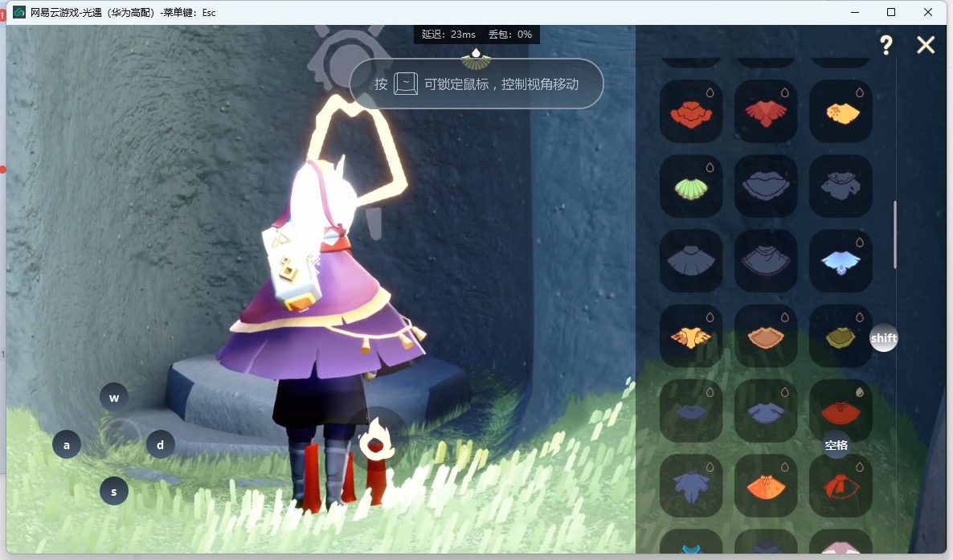
Task: Click the shift key overlay button
Action: click(884, 338)
